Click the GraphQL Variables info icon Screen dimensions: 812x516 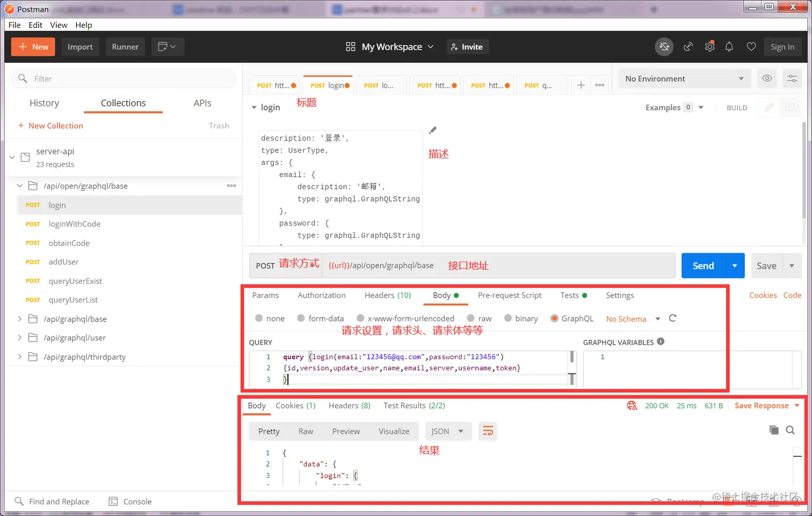tap(661, 341)
